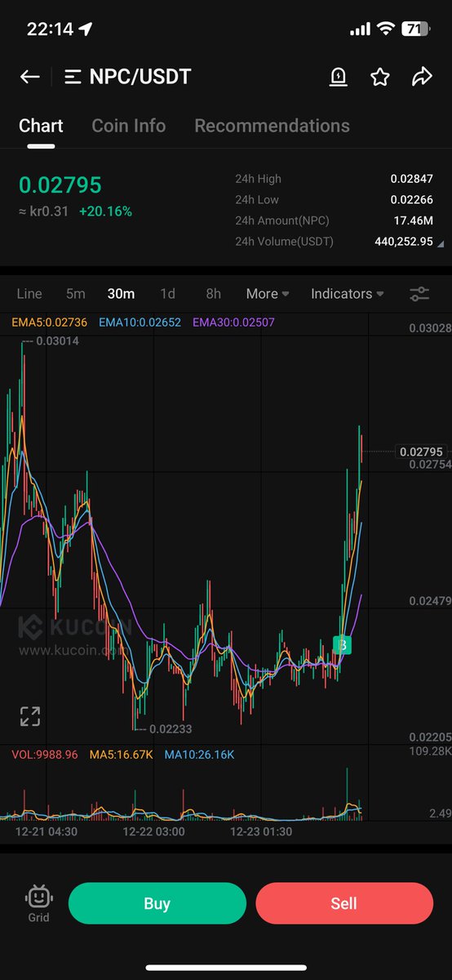Image resolution: width=452 pixels, height=980 pixels.
Task: Share this chart via arrow icon
Action: pyautogui.click(x=422, y=77)
